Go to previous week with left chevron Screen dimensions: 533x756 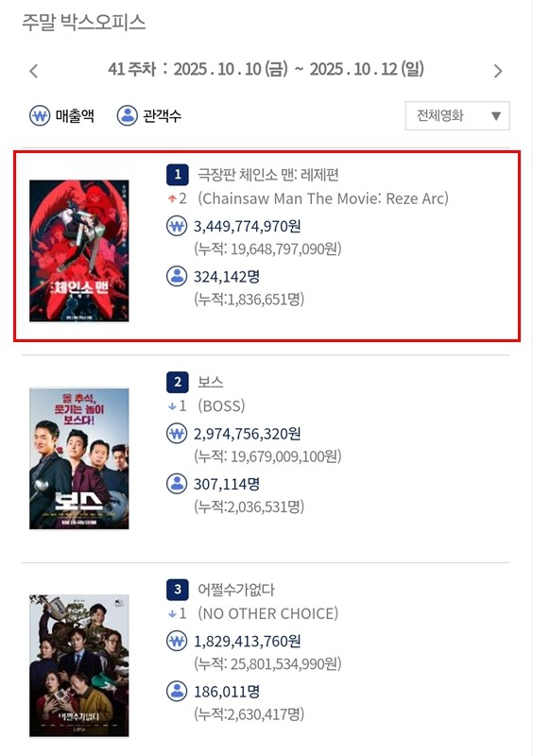click(33, 71)
